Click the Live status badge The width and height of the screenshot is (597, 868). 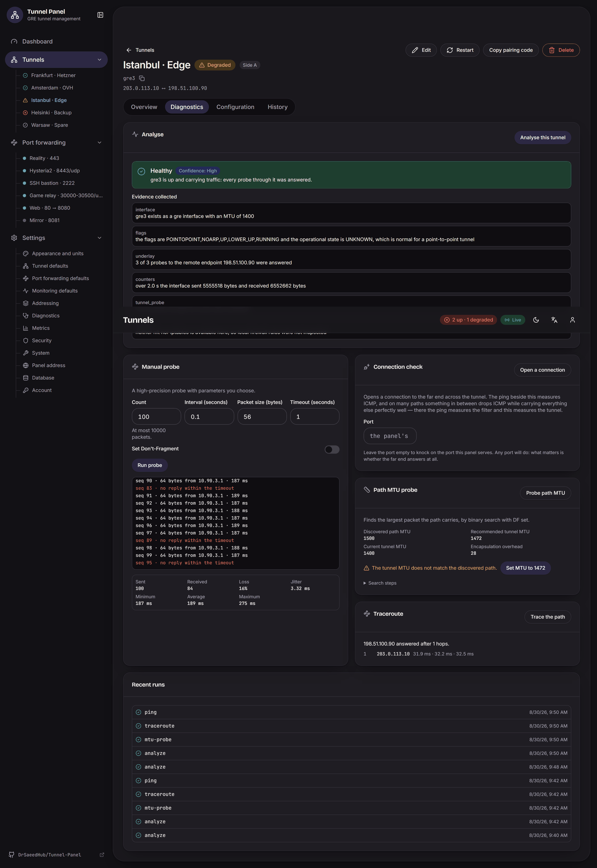pos(512,320)
